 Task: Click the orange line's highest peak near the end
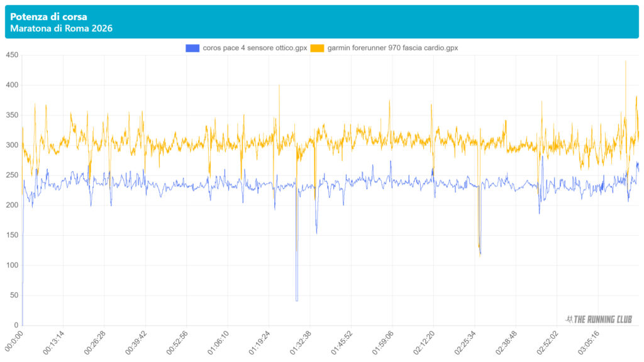point(625,62)
